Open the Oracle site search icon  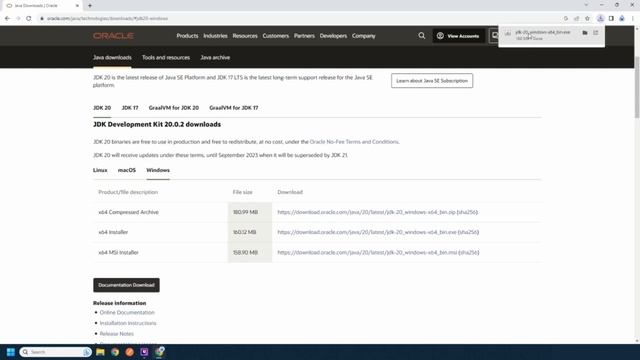coord(422,36)
